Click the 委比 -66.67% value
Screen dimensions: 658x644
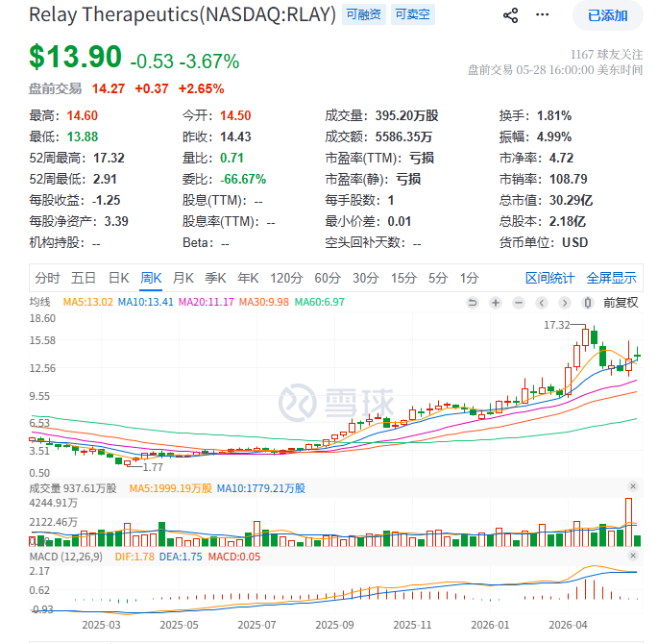[243, 179]
